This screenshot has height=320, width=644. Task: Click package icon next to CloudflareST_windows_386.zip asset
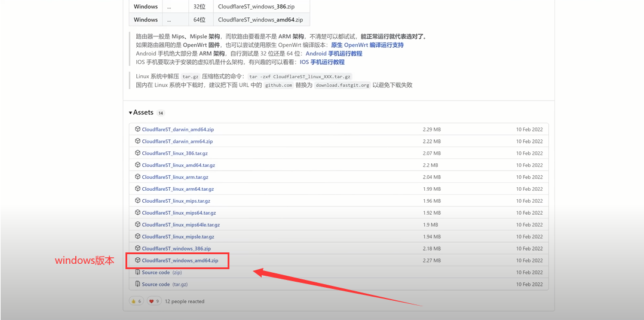point(137,248)
